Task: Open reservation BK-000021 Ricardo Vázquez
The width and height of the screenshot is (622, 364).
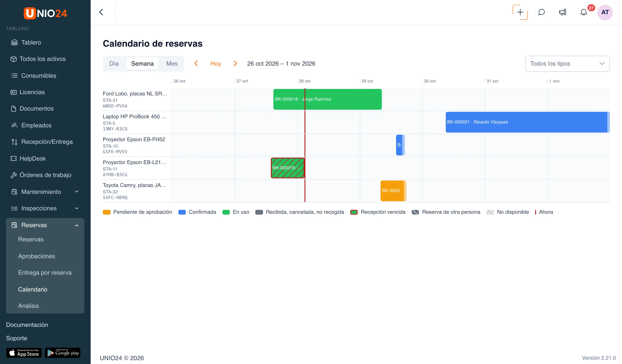Action: (x=527, y=122)
